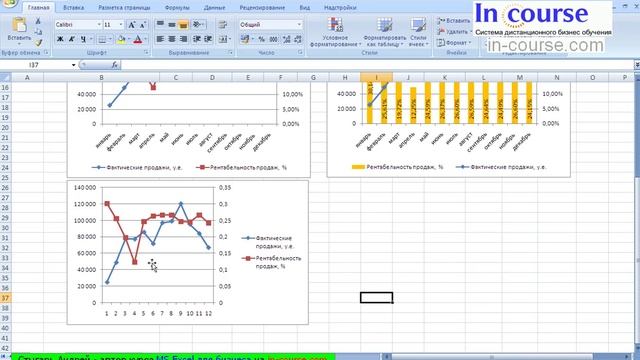Apply the yellow fill color bucket
This screenshot has width=640, height=360.
121,39
